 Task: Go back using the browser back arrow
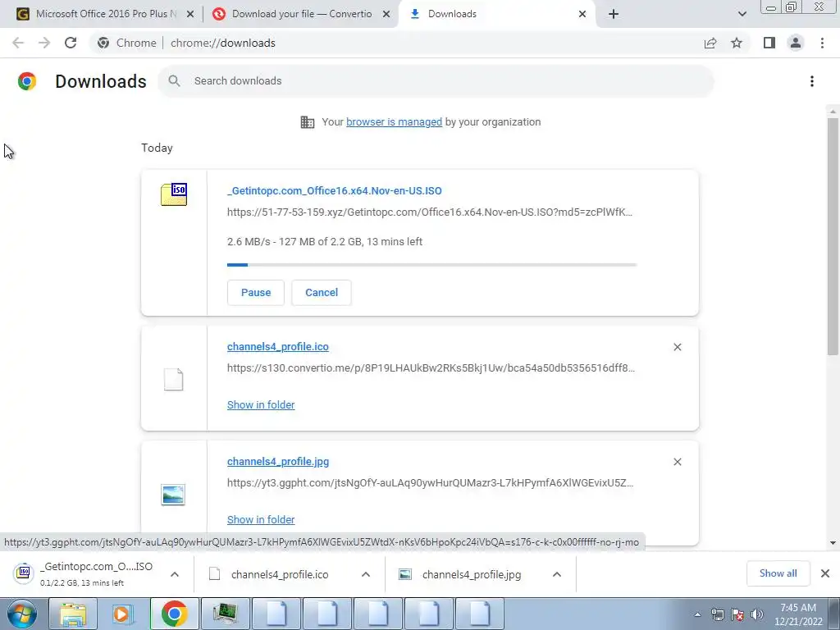18,43
